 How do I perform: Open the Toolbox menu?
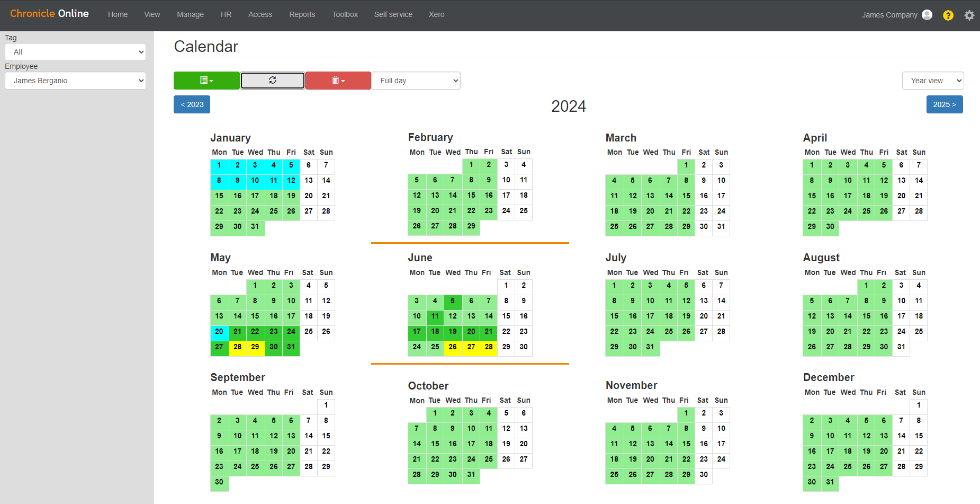[345, 14]
